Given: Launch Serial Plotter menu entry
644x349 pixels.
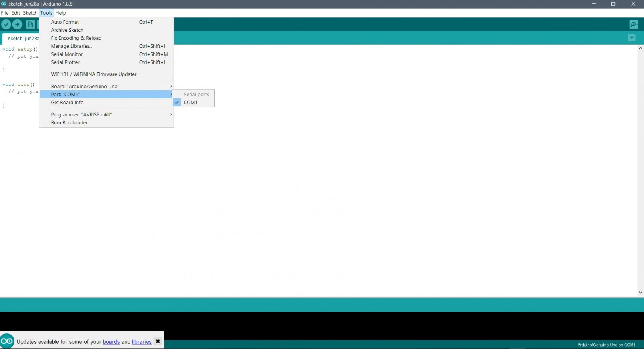Looking at the screenshot, I should pyautogui.click(x=107, y=62).
